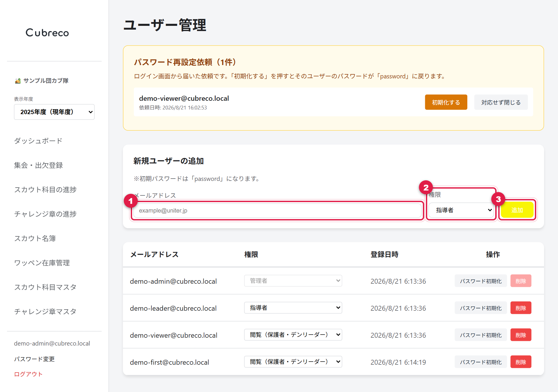Click the サンプル団カブ隊 group icon
This screenshot has width=558, height=392.
pos(18,81)
